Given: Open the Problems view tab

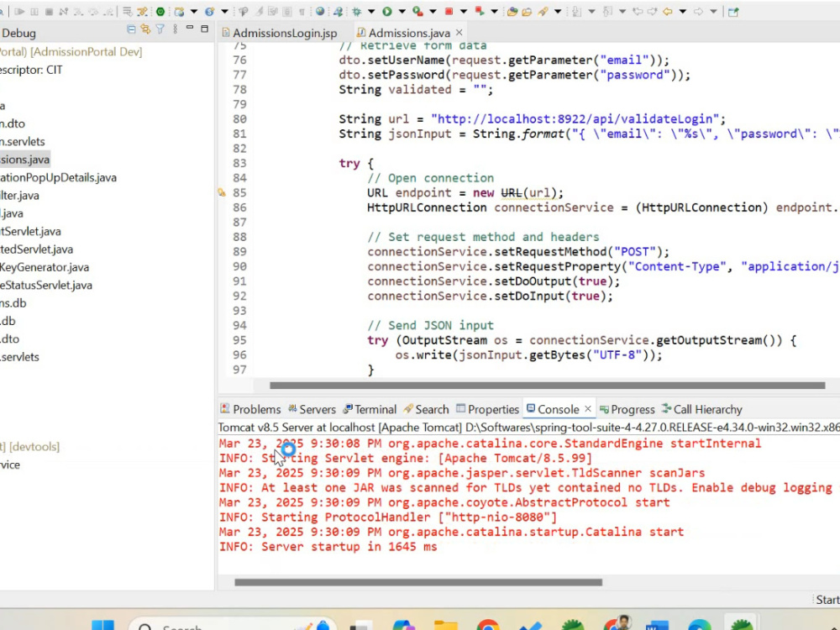Looking at the screenshot, I should tap(250, 409).
